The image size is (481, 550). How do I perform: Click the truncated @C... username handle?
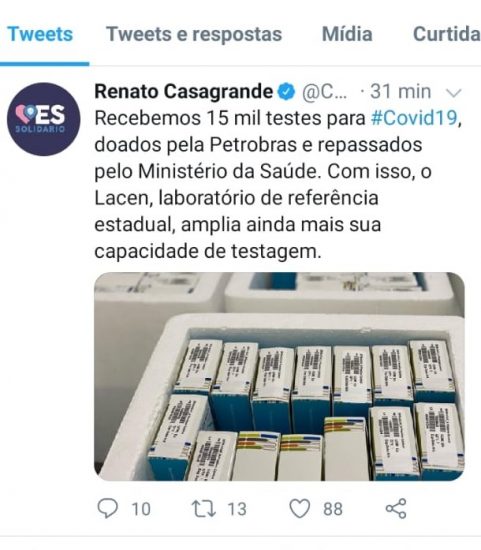(325, 93)
